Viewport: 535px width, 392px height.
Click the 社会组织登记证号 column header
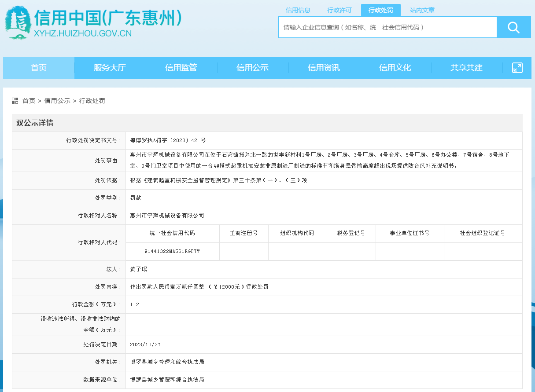[x=483, y=233]
